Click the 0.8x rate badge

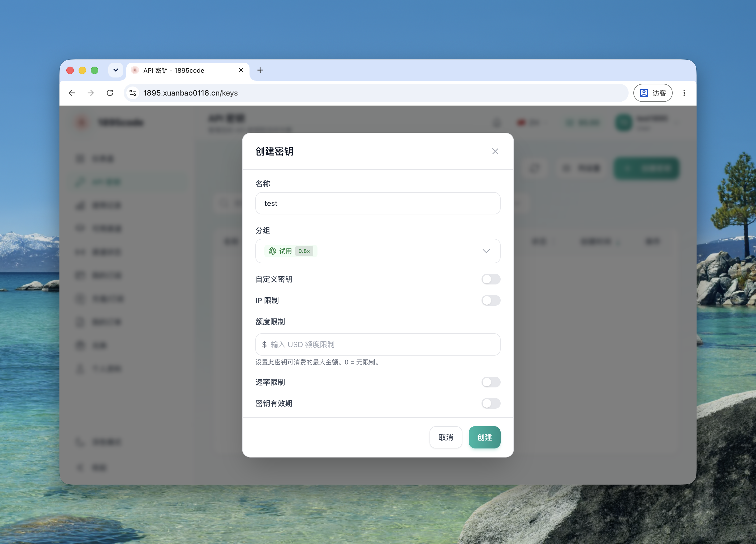coord(304,251)
